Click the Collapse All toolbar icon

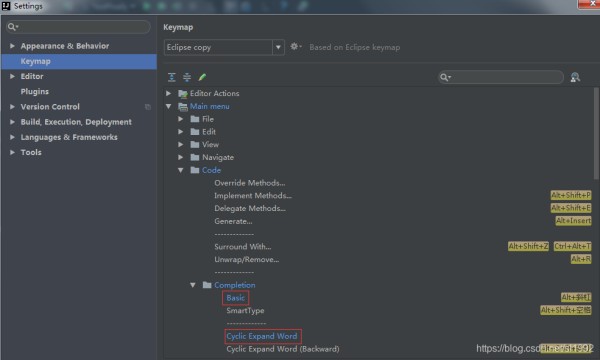(187, 77)
